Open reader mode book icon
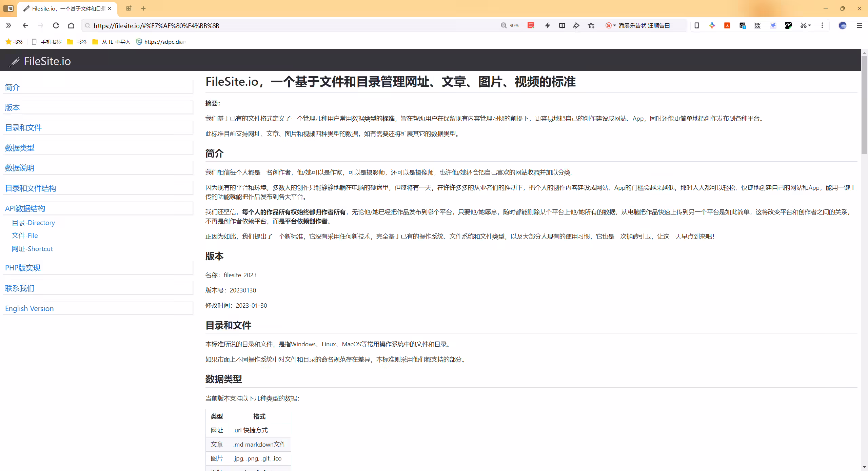The height and width of the screenshot is (471, 868). pyautogui.click(x=562, y=25)
